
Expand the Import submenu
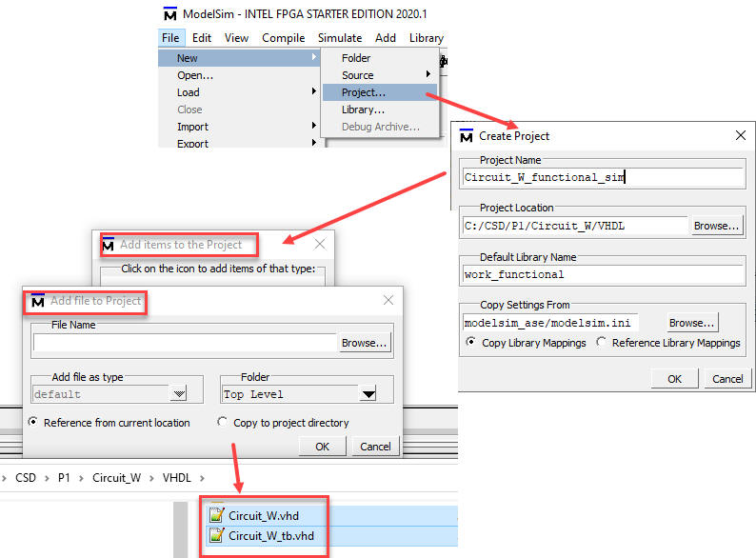pyautogui.click(x=239, y=127)
